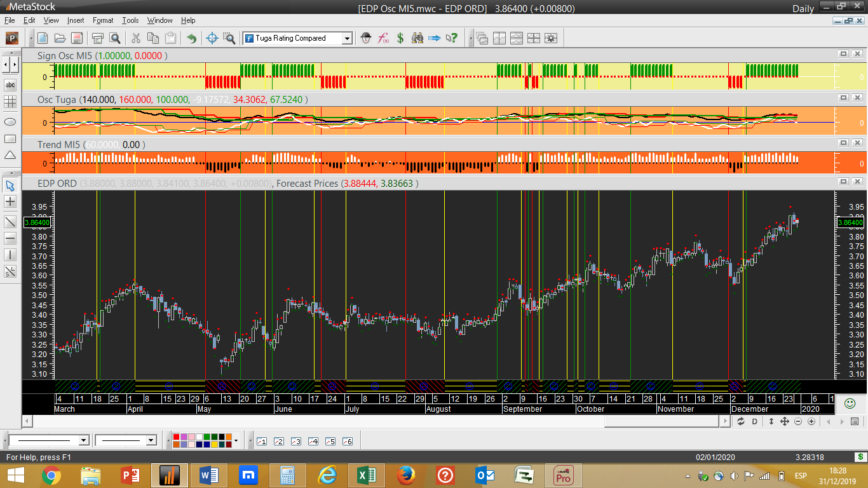Image resolution: width=868 pixels, height=488 pixels.
Task: Toggle chart layout button 1
Action: (x=262, y=441)
